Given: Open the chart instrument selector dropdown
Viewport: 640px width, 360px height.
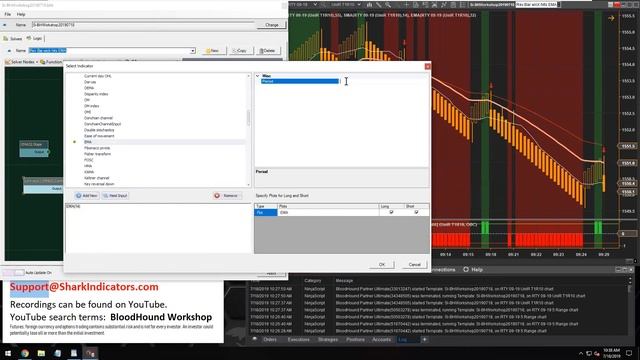Looking at the screenshot, I should pos(315,4).
